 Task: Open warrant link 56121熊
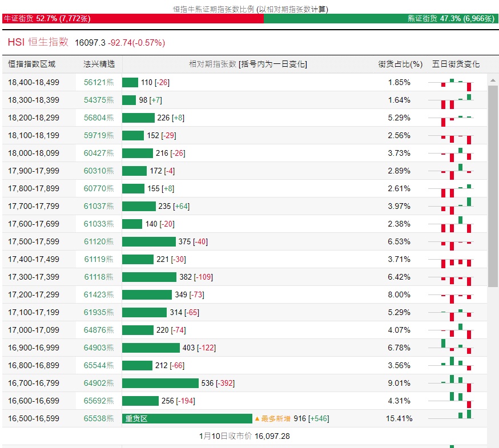click(99, 82)
